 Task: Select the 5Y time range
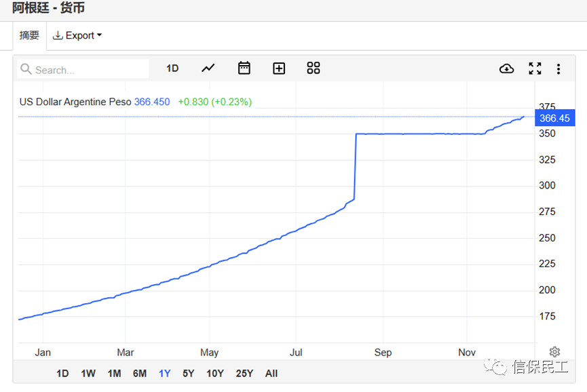click(x=188, y=373)
